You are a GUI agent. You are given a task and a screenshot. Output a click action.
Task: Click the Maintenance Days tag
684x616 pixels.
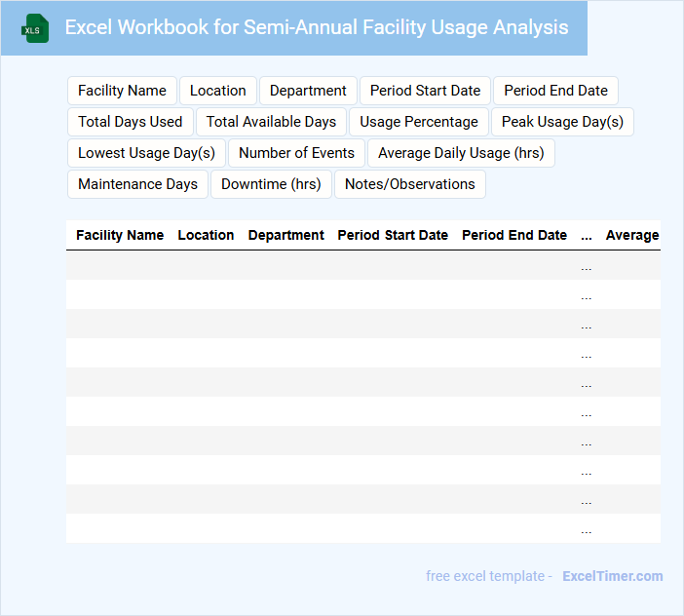137,184
